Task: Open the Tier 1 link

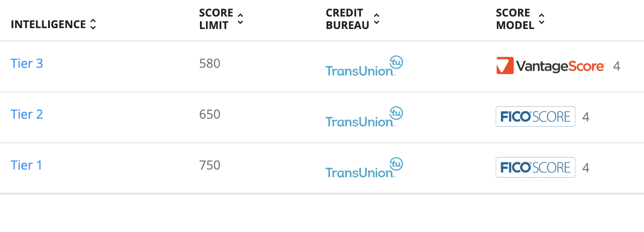Action: tap(26, 165)
